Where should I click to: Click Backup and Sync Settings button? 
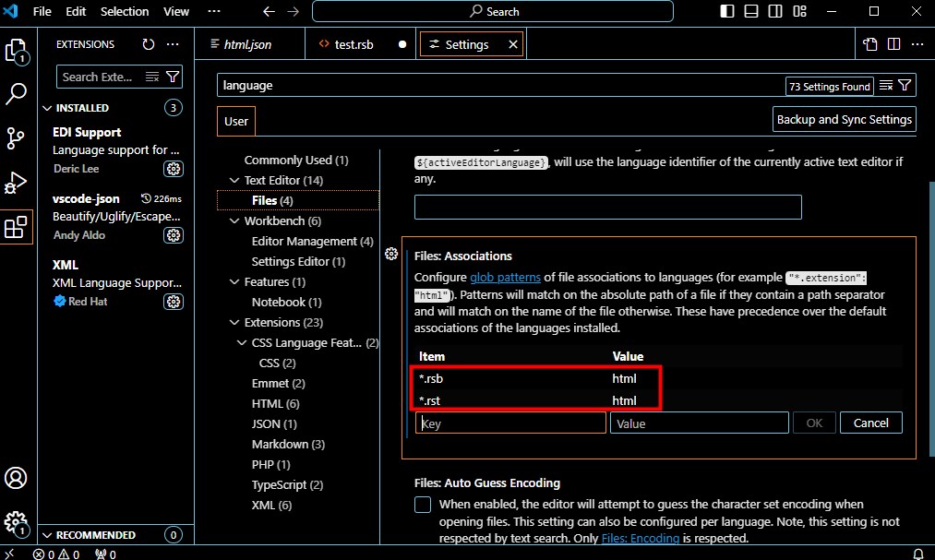[x=845, y=119]
